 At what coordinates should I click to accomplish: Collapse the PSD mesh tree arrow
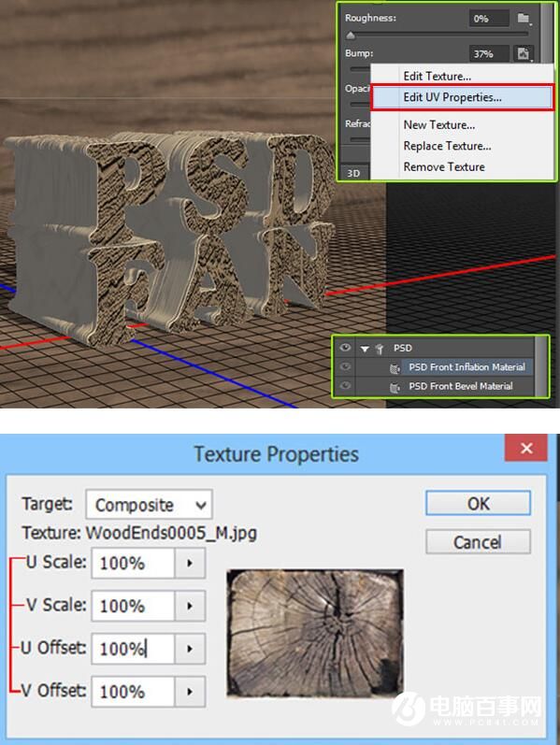click(365, 349)
